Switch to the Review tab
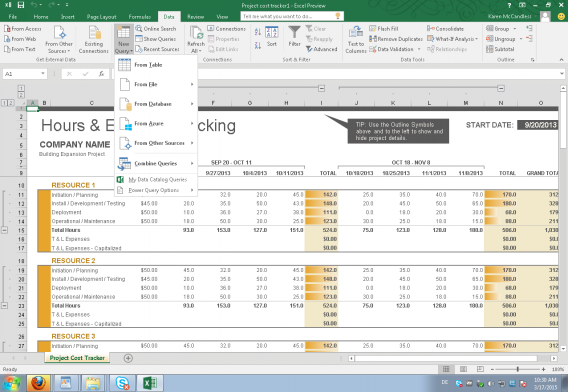Viewport: 568px width, 392px height. click(196, 17)
